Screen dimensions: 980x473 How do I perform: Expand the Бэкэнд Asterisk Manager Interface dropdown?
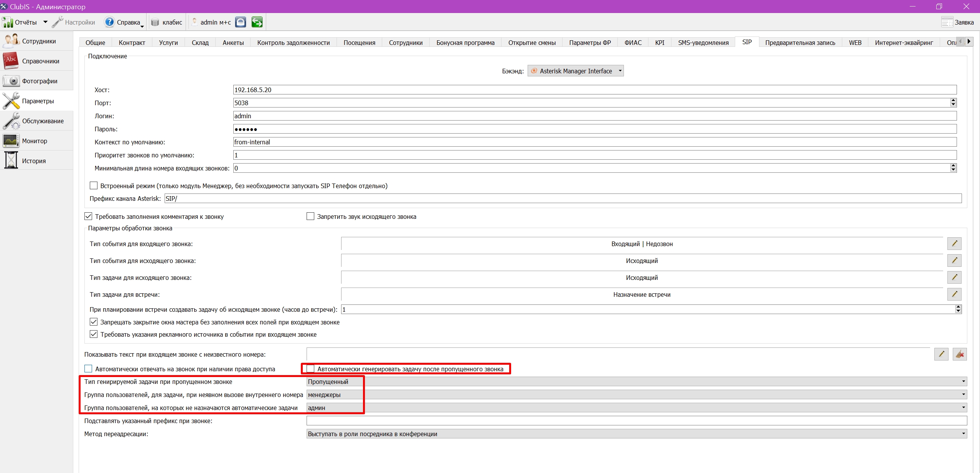tap(576, 71)
